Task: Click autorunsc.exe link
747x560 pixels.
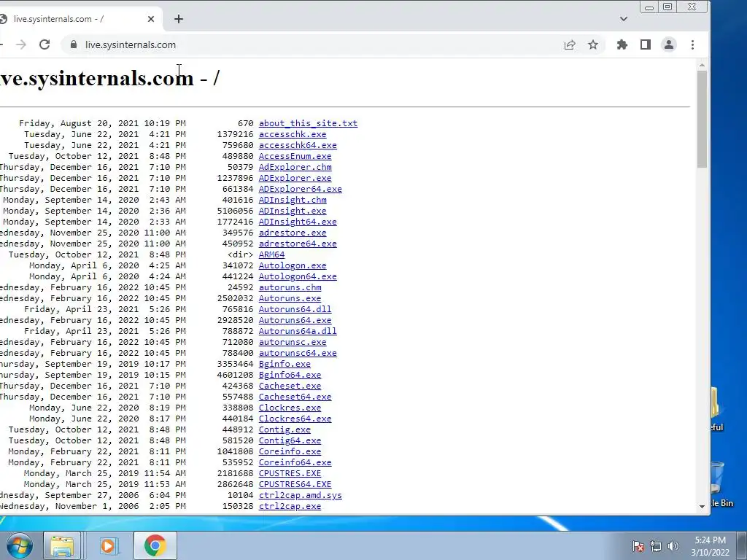Action: 293,343
